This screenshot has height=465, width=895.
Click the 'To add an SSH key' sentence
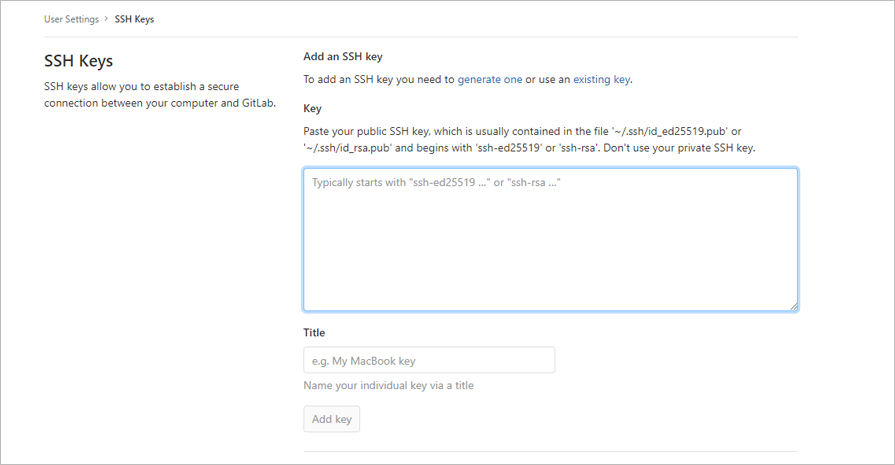click(x=467, y=79)
